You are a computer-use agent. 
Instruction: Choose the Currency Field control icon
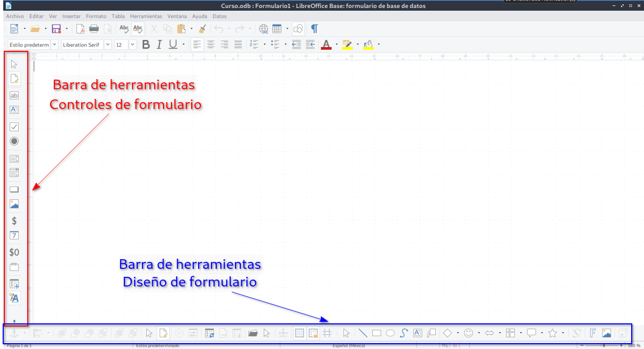14,220
